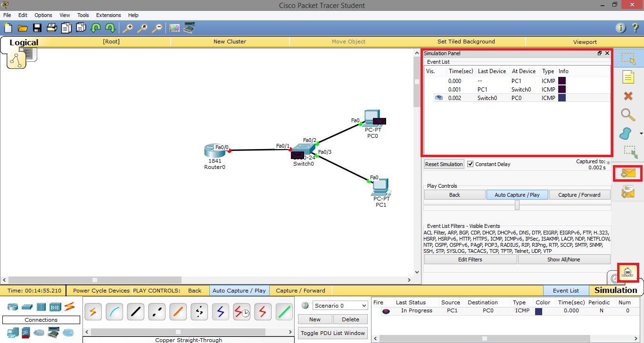The height and width of the screenshot is (343, 644).
Task: Click the Simulation mode tab
Action: [x=615, y=290]
